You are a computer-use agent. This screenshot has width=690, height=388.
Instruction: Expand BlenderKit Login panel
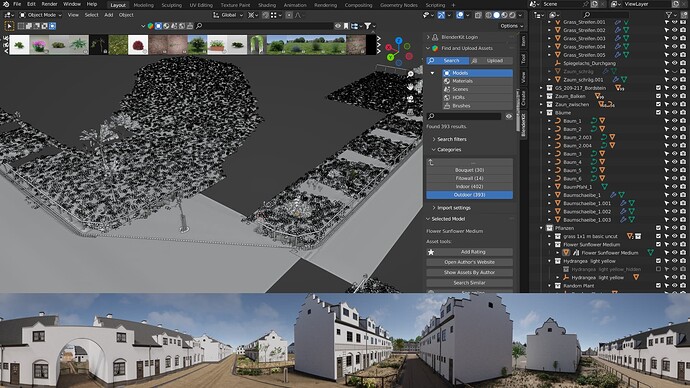pos(428,37)
